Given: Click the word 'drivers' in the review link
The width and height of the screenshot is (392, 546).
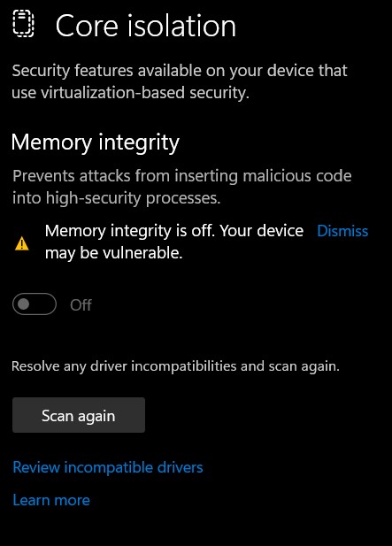Looking at the screenshot, I should 180,467.
